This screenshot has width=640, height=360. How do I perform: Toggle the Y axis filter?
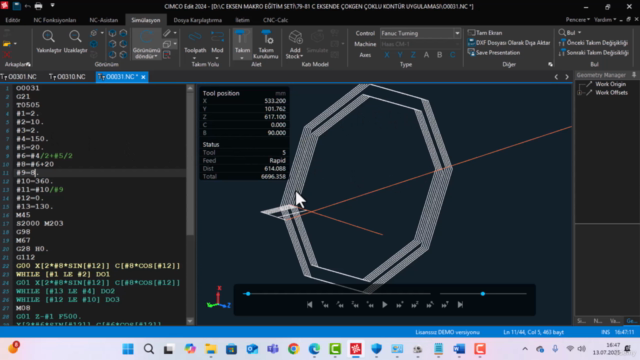pos(400,55)
